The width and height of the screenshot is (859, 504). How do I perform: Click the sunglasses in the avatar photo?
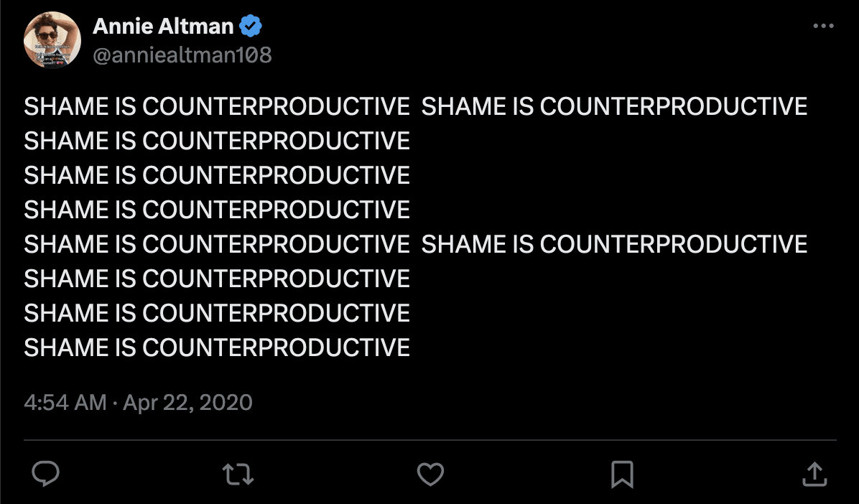point(47,35)
